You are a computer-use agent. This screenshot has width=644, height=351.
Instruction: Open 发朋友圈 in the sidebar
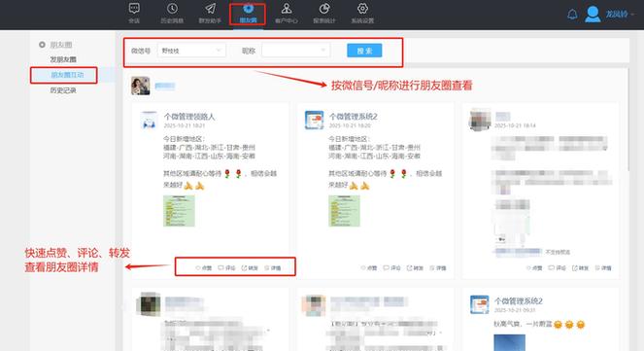click(x=63, y=59)
